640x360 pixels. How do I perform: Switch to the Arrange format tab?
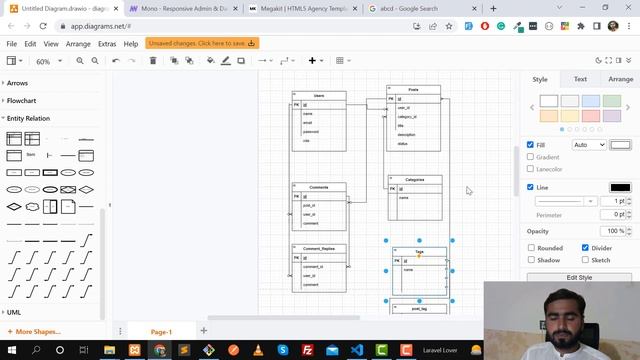click(620, 79)
